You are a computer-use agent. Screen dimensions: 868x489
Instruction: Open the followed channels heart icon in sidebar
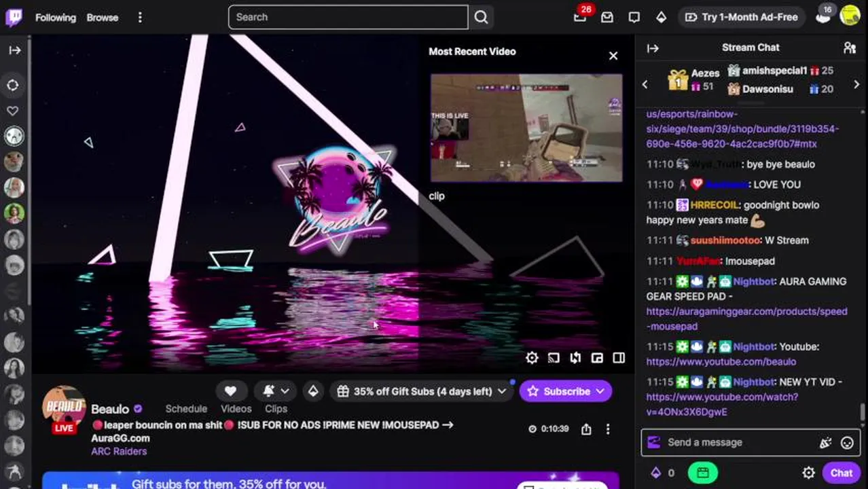pos(13,111)
